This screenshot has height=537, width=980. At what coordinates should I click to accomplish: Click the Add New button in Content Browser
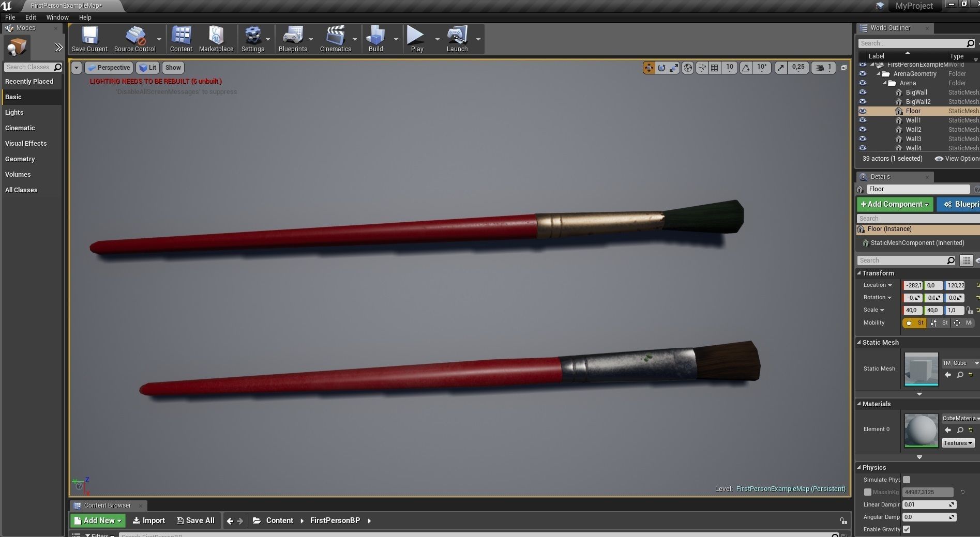click(98, 520)
